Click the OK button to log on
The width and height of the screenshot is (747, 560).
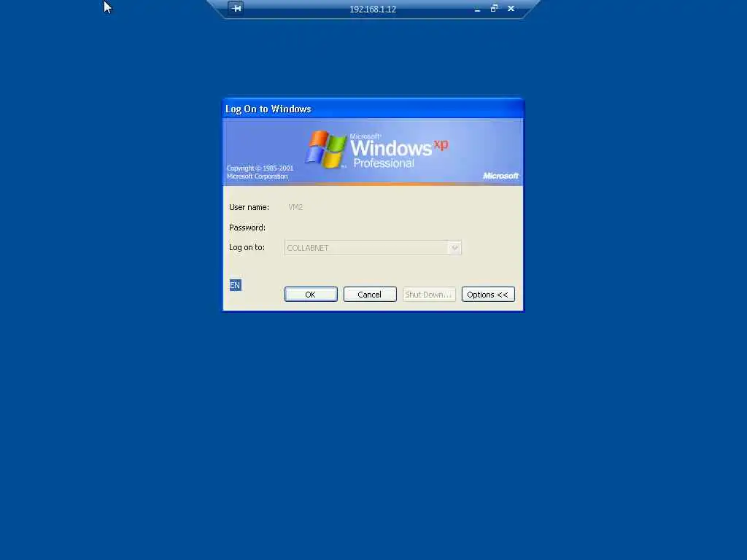tap(311, 295)
